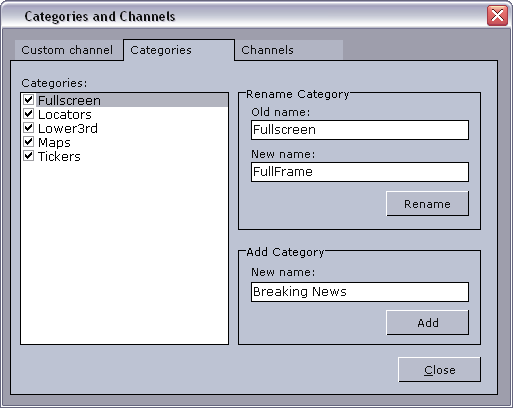Toggle the Locators checkbox

(x=29, y=114)
